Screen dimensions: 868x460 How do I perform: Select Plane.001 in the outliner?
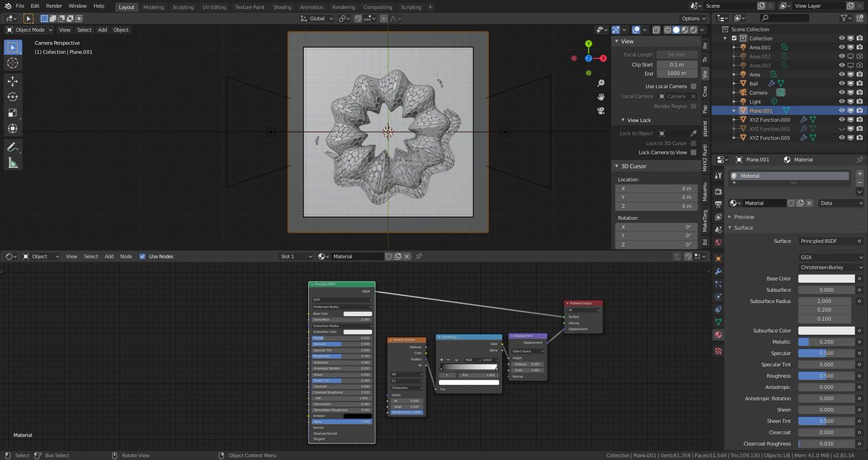pos(761,111)
